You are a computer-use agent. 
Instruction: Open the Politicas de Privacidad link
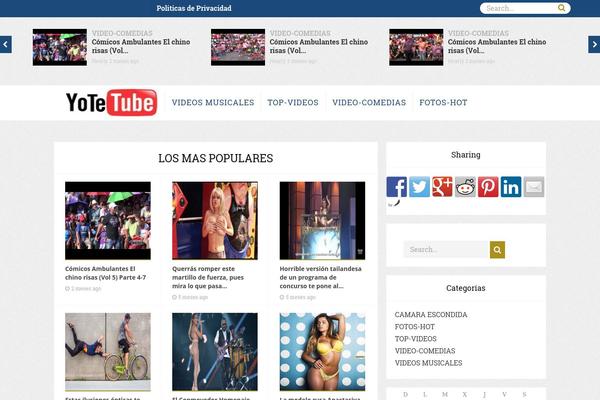(x=194, y=8)
